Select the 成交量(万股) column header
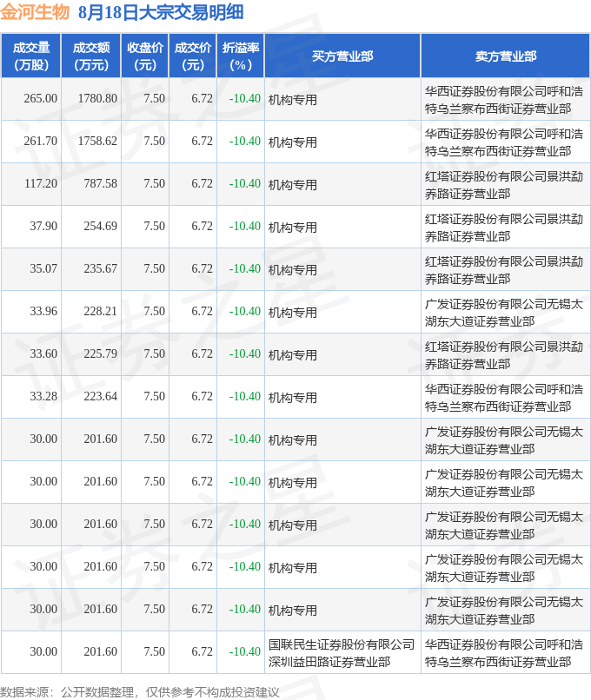This screenshot has height=700, width=591. pyautogui.click(x=31, y=56)
